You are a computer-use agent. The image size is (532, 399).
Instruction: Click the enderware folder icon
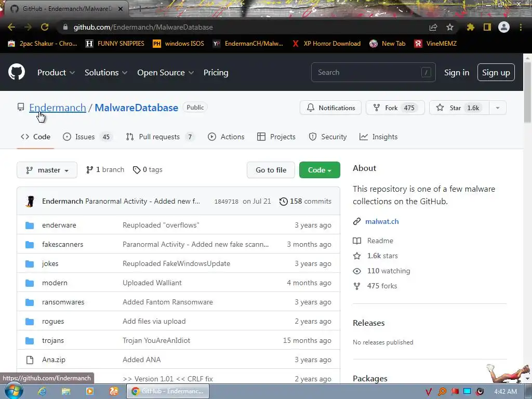30,225
